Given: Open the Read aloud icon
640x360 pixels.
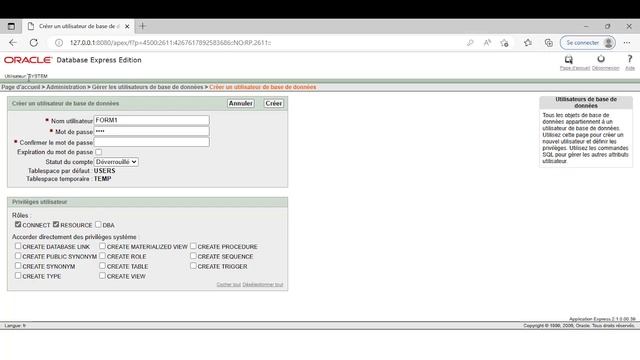Looking at the screenshot, I should click(x=487, y=42).
